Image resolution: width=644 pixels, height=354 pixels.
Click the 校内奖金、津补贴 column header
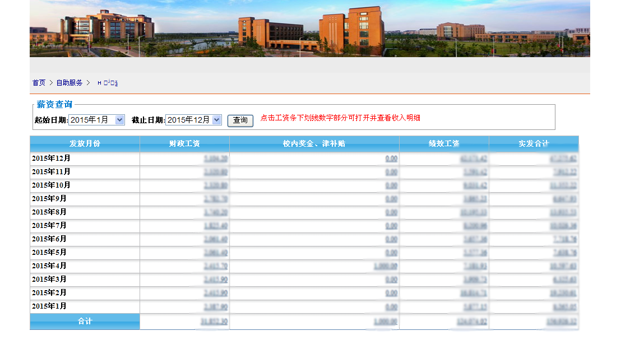pos(314,144)
